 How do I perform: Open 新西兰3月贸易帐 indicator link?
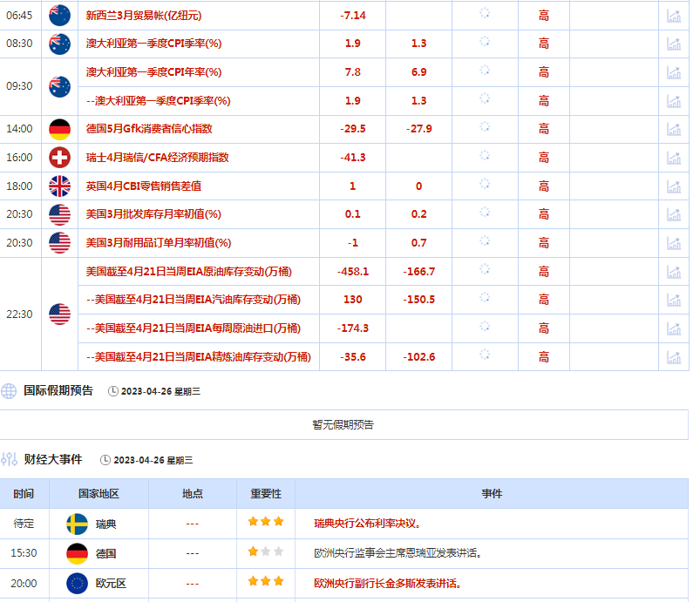click(144, 16)
